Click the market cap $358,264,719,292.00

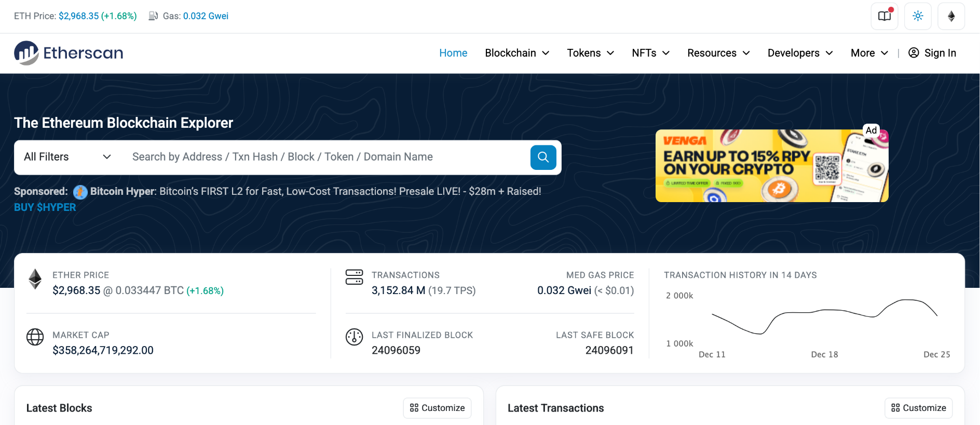click(x=103, y=350)
